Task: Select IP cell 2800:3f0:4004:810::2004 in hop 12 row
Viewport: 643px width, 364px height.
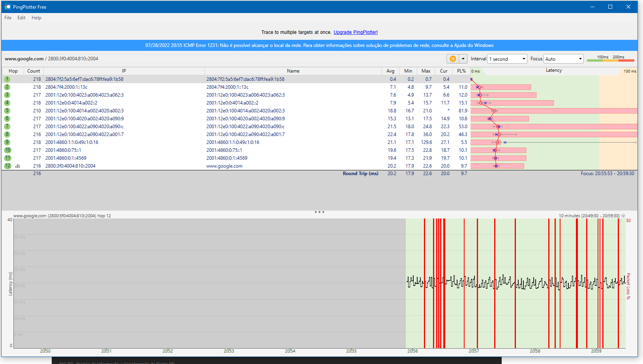Action: pos(70,166)
